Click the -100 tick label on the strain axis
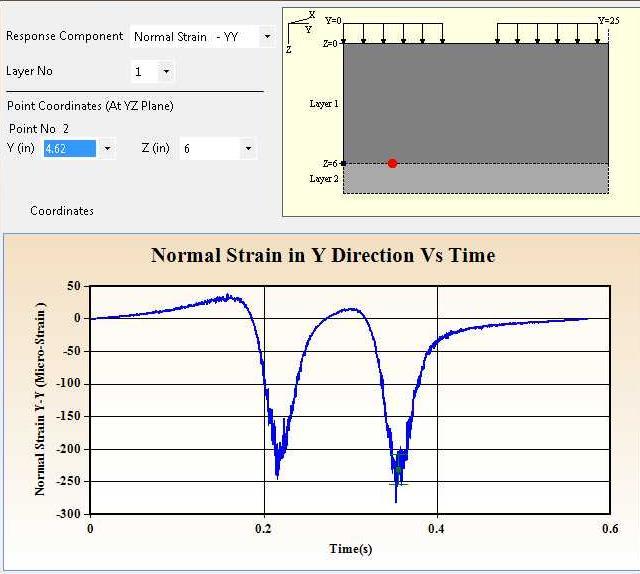Viewport: 640px width, 574px height. pyautogui.click(x=69, y=383)
